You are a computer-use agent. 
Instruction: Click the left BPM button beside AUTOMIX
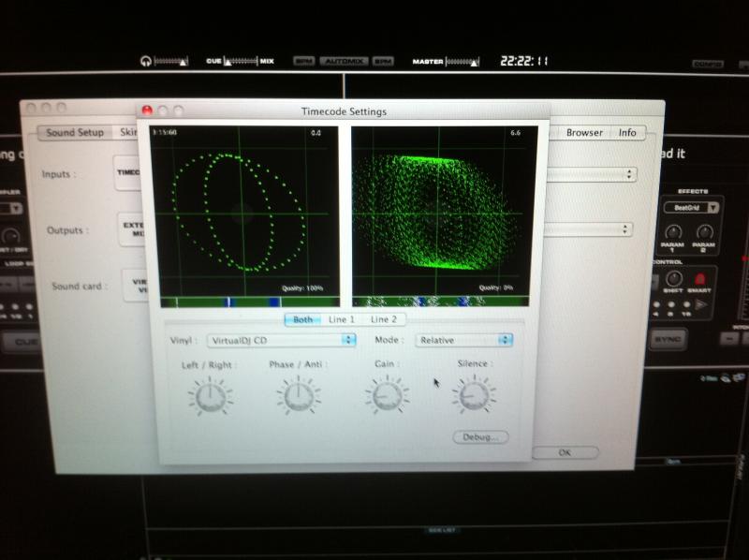point(303,61)
